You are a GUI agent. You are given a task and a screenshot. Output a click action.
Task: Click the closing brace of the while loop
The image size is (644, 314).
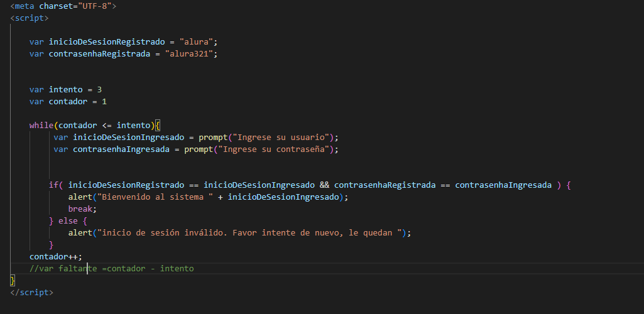pos(13,281)
